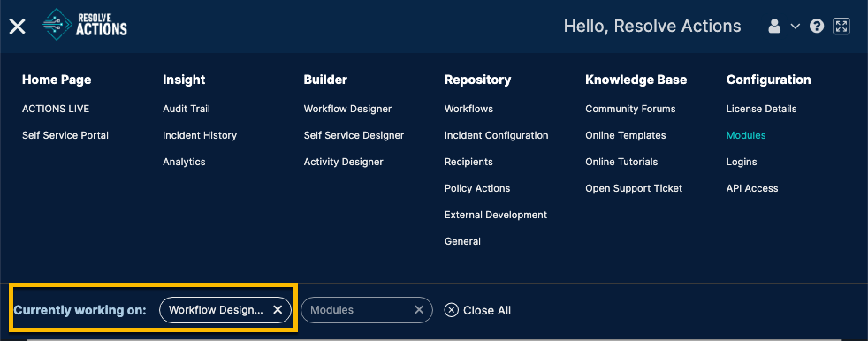Click the Resolve Actions logo
This screenshot has width=868, height=341.
pyautogui.click(x=85, y=25)
